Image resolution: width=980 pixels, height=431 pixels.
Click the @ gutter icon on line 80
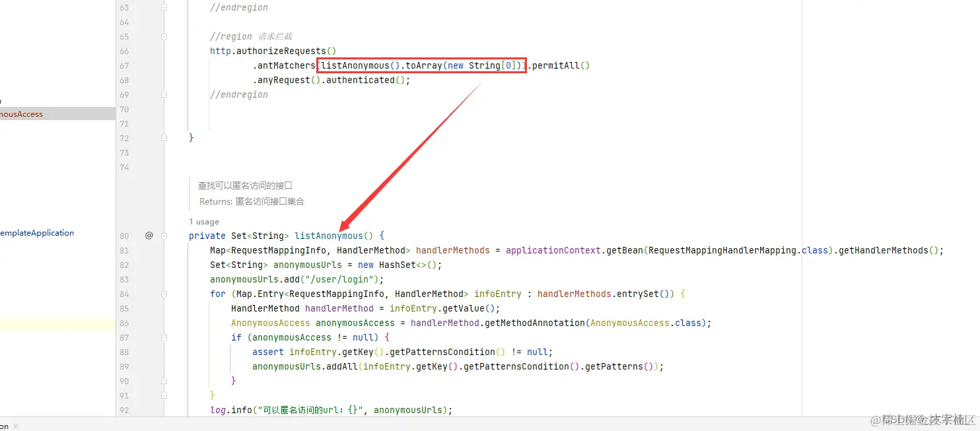tap(149, 235)
